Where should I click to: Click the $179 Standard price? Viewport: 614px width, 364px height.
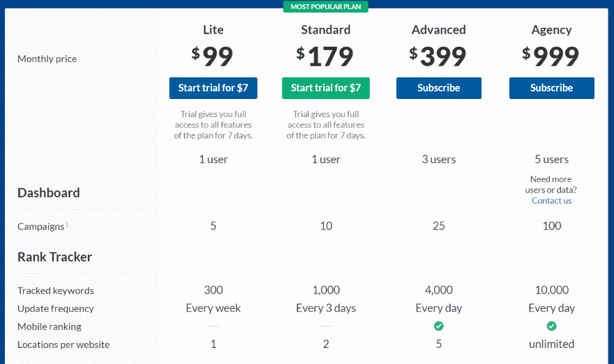point(326,56)
